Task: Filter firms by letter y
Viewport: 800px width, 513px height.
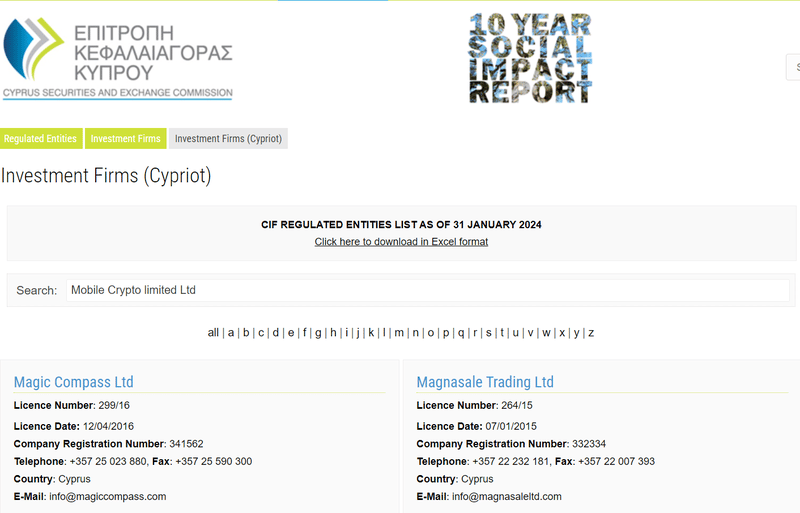Action: pos(577,333)
